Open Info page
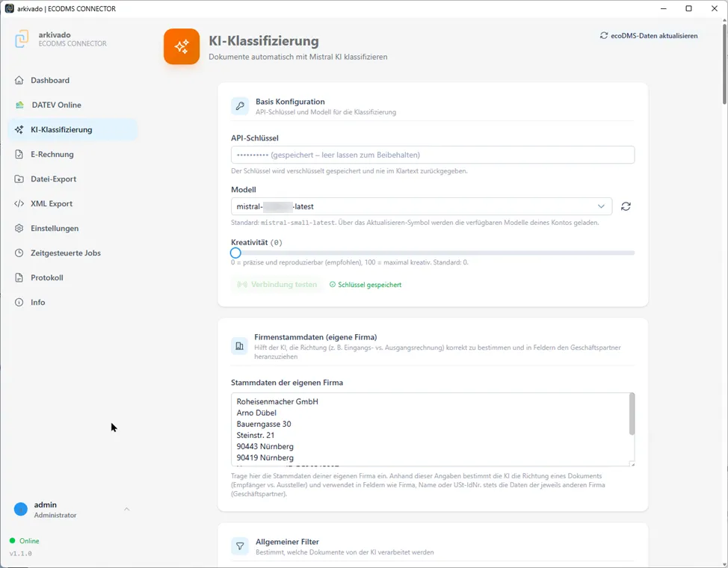The height and width of the screenshot is (568, 728). [x=73, y=302]
